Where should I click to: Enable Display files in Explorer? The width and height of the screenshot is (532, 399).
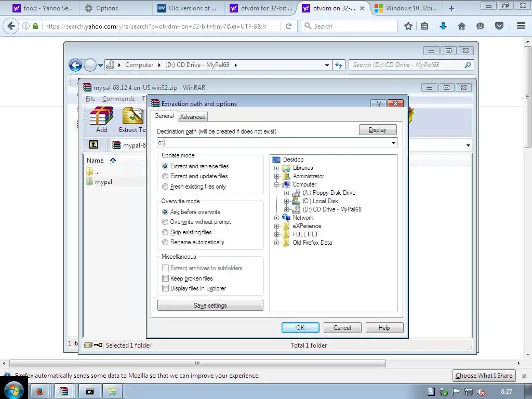click(165, 288)
